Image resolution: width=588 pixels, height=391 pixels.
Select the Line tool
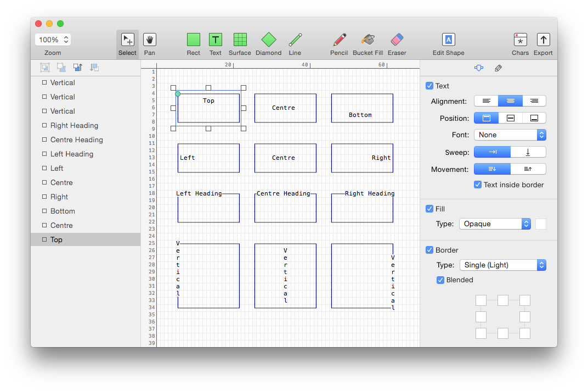pyautogui.click(x=295, y=40)
